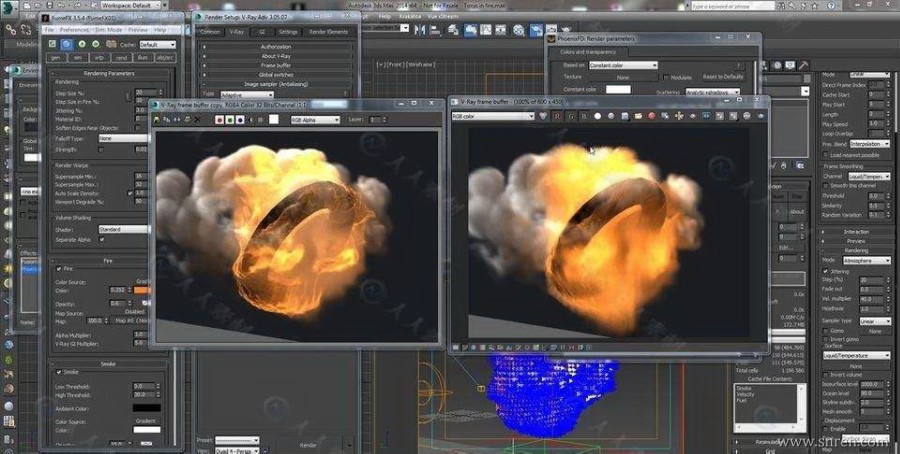Click the help question mark icon in title bar
Viewport: 900px width, 454px height.
831,5
